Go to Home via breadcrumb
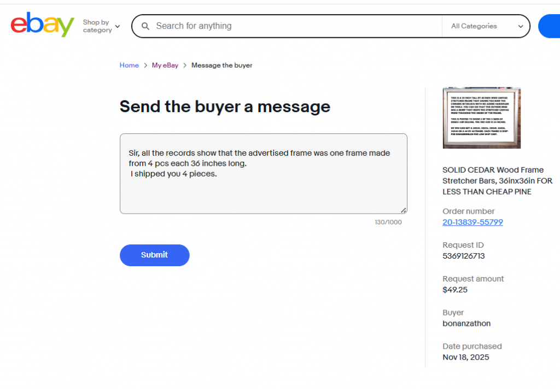This screenshot has height=392, width=560. pyautogui.click(x=129, y=66)
